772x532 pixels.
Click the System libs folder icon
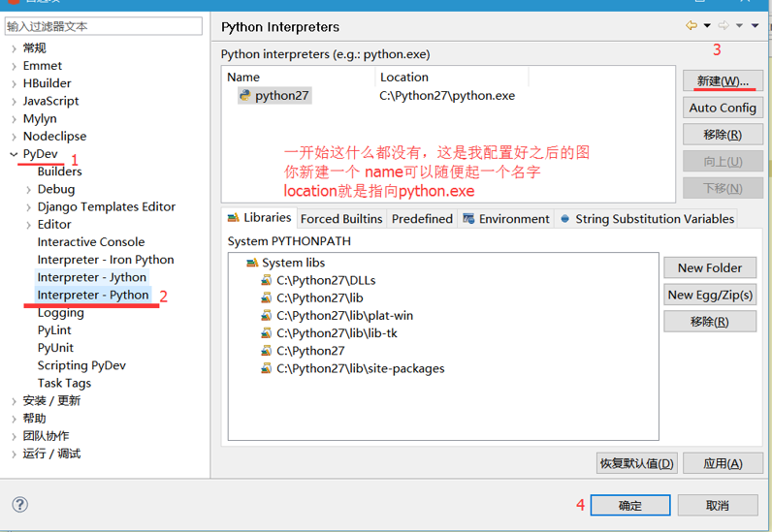[252, 263]
